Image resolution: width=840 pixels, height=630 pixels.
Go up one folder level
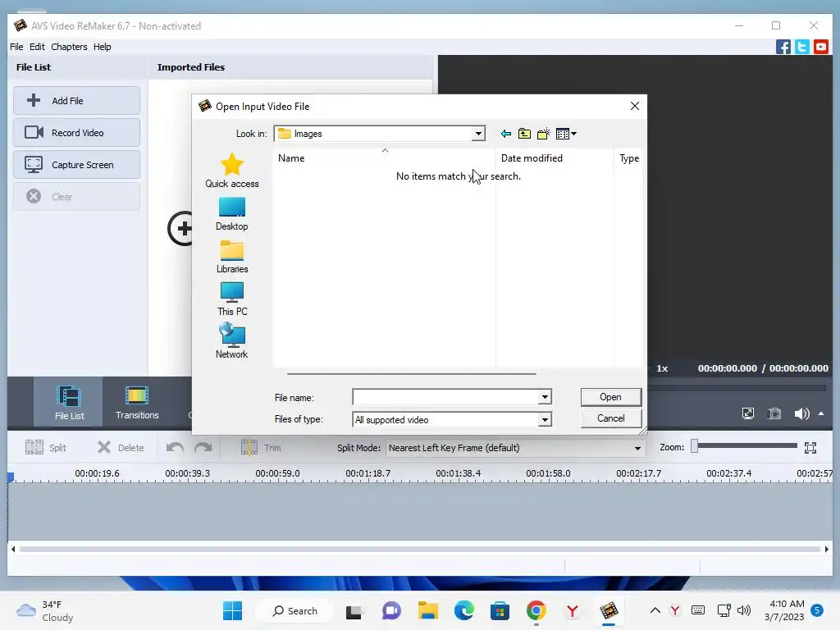524,134
